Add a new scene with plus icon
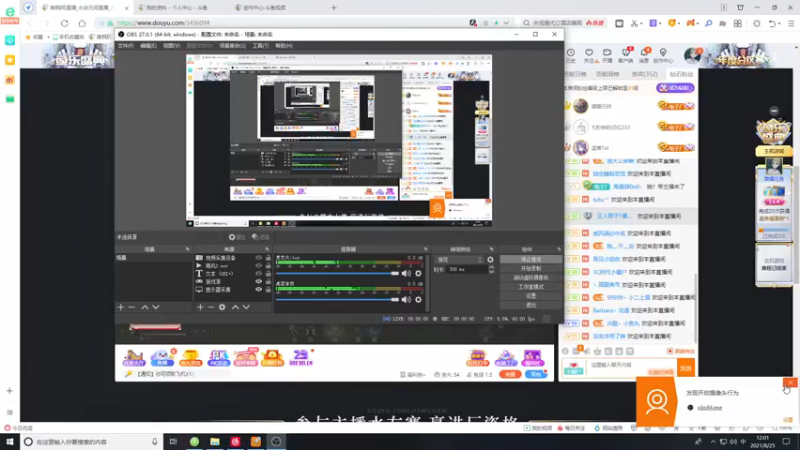 [121, 307]
